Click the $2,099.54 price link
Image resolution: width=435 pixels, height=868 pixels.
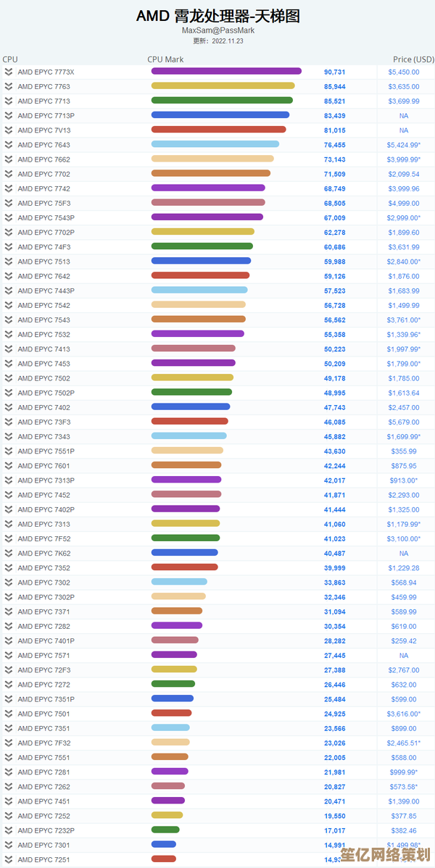pos(403,174)
